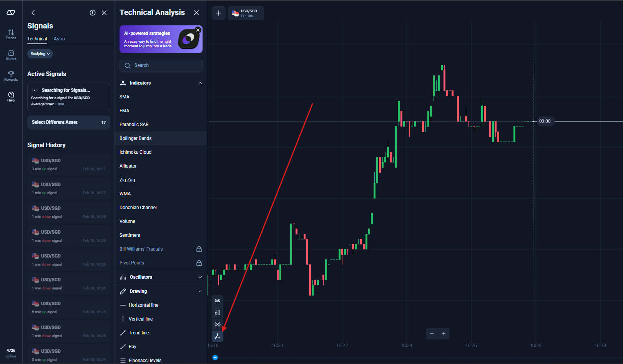Viewport: 623px width, 364px height.
Task: Add the EMA indicator
Action: pos(161,111)
